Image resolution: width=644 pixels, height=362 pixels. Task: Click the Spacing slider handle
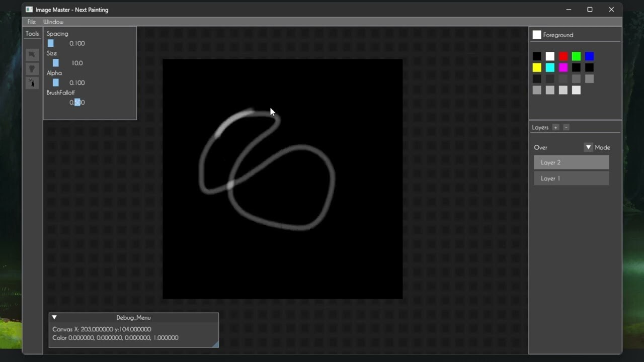[x=50, y=43]
